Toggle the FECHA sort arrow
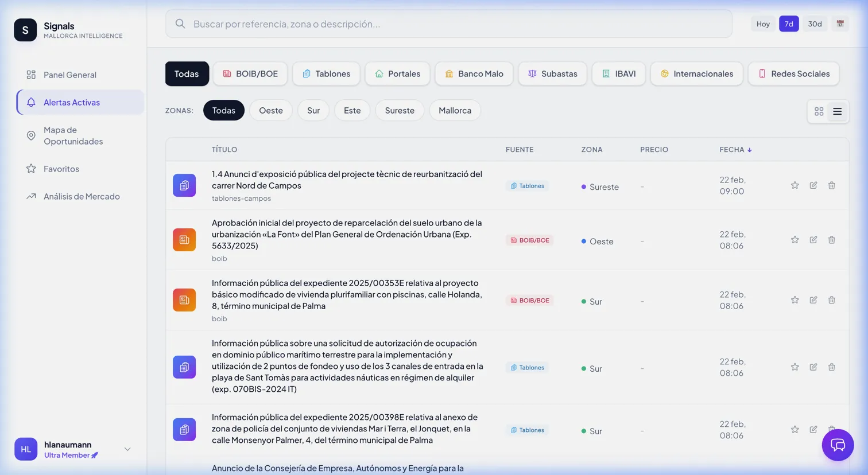868x475 pixels. (x=750, y=149)
